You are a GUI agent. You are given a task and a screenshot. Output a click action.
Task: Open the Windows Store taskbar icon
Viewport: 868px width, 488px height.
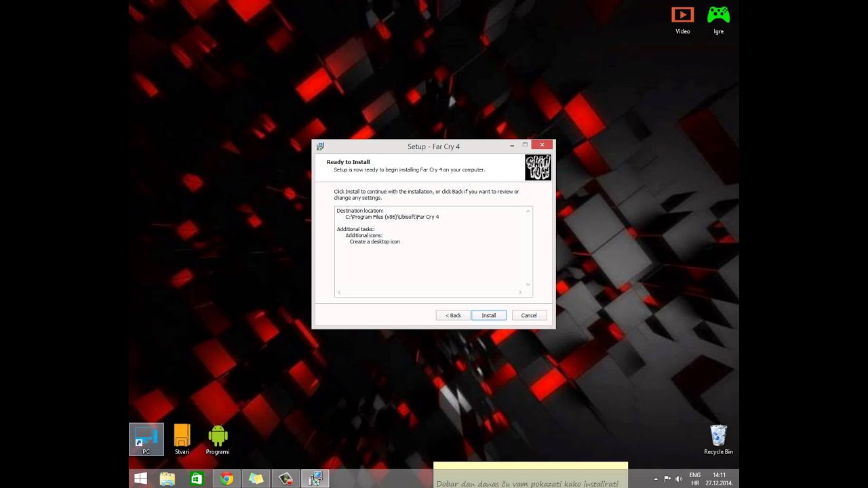197,479
